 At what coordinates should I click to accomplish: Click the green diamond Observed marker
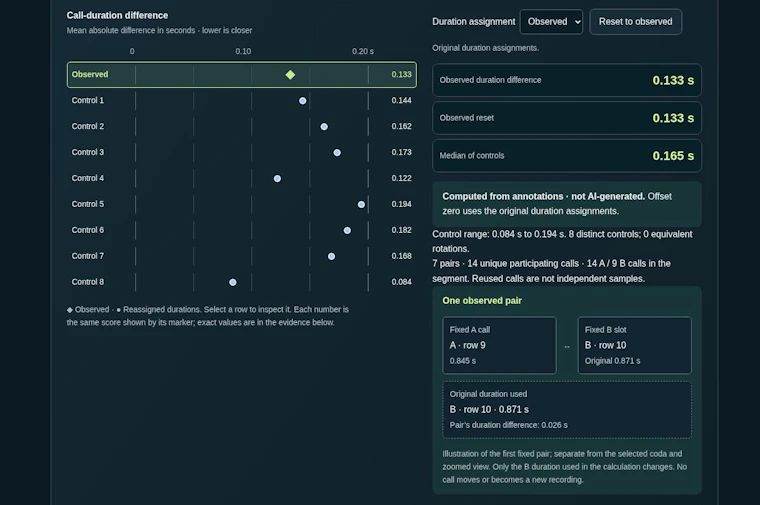pos(290,75)
